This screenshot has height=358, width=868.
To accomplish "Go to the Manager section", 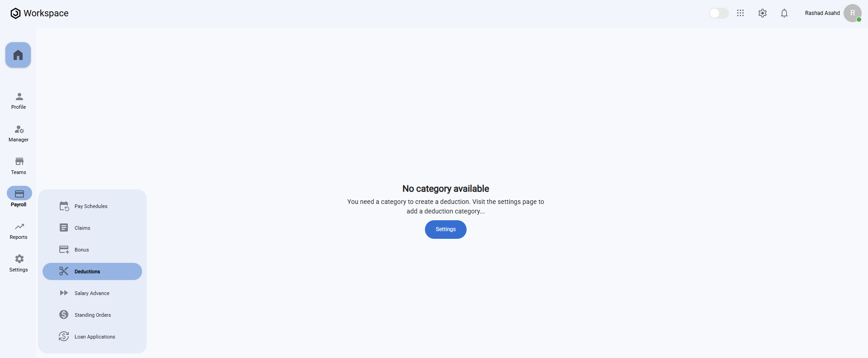I will 19,134.
